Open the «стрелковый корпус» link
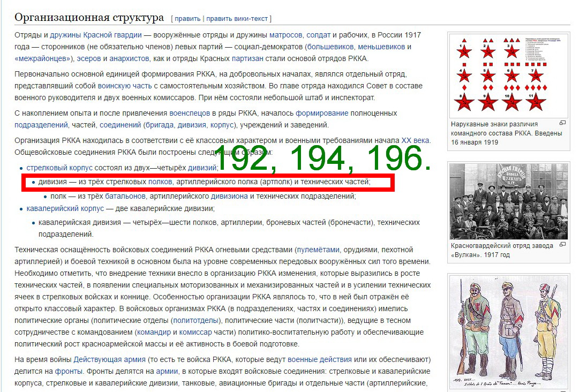This screenshot has width=580, height=392. (59, 168)
